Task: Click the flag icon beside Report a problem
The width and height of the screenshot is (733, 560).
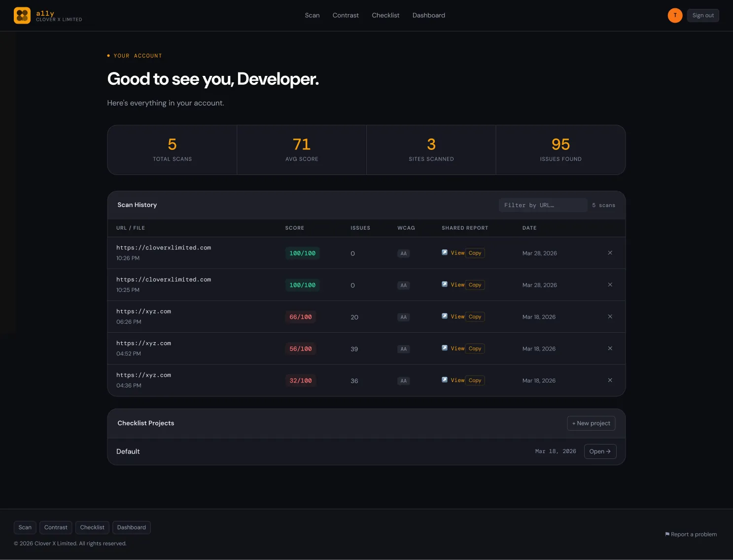Action: coord(667,534)
